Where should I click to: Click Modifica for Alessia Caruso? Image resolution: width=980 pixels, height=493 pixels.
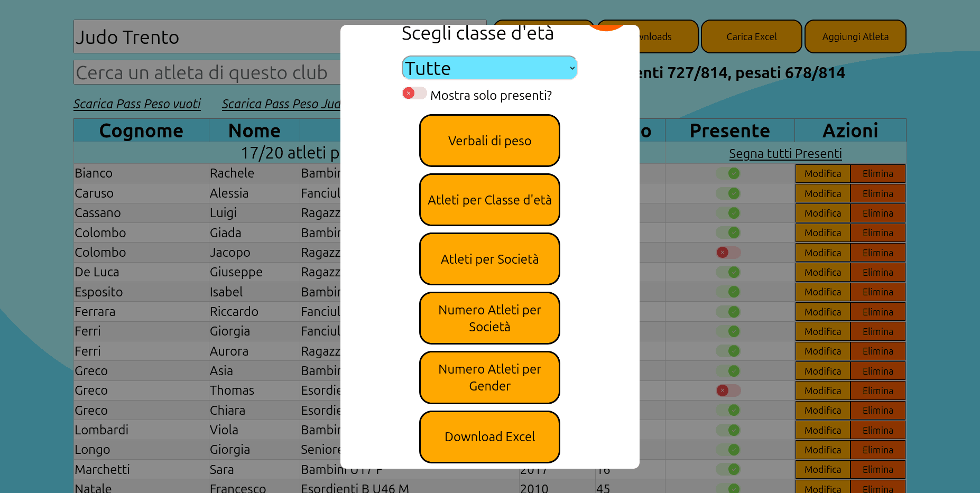pos(822,193)
